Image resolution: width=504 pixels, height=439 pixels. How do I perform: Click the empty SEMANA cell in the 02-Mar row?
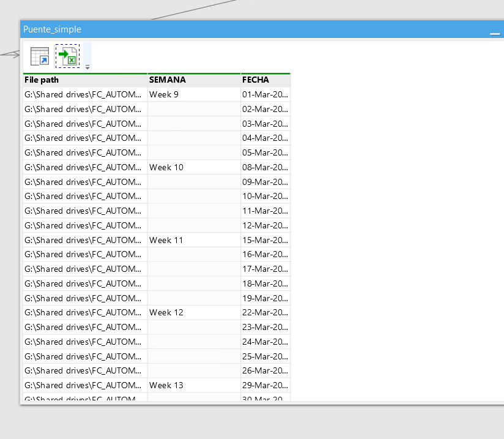(194, 109)
